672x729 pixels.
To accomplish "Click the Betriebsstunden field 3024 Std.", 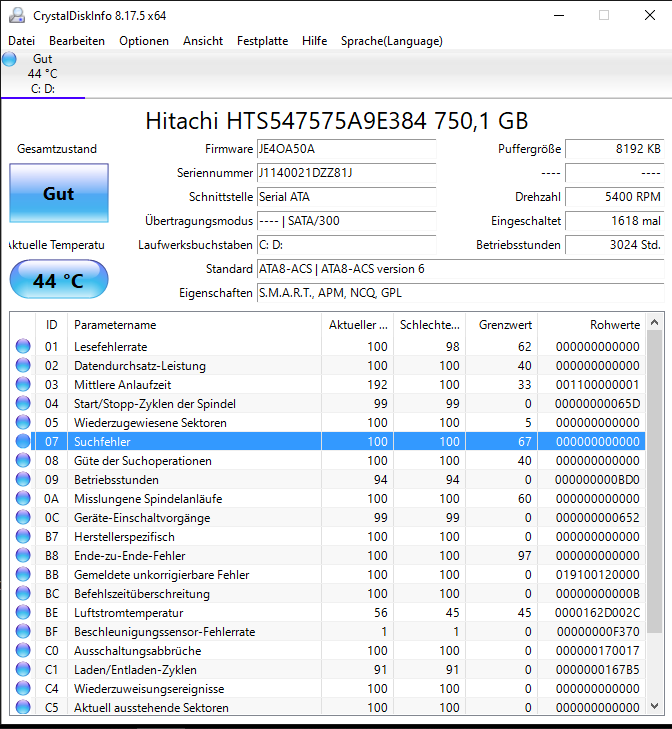I will pos(615,245).
